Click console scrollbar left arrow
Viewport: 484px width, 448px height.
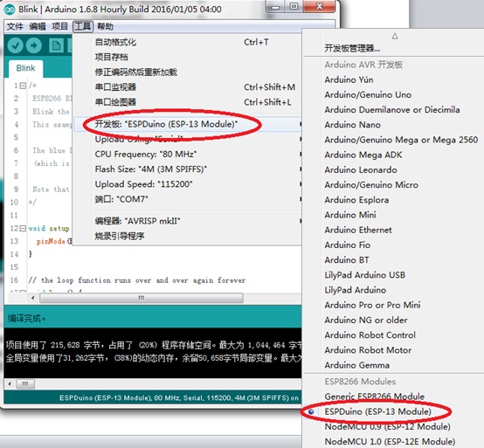click(10, 384)
